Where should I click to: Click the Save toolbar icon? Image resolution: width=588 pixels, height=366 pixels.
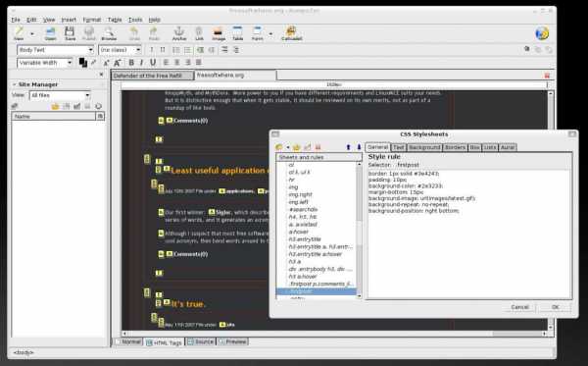point(70,33)
